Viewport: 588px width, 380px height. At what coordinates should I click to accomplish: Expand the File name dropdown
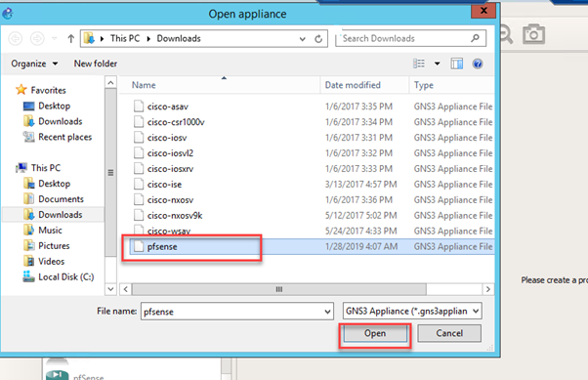tap(327, 312)
